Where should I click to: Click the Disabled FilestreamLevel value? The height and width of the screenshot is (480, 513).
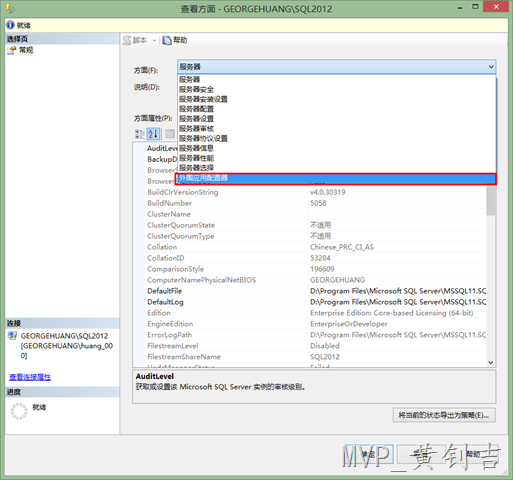[x=325, y=346]
